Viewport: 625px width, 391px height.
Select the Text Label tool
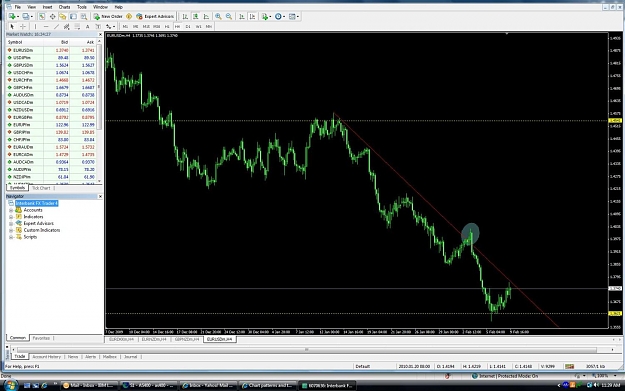click(98, 26)
